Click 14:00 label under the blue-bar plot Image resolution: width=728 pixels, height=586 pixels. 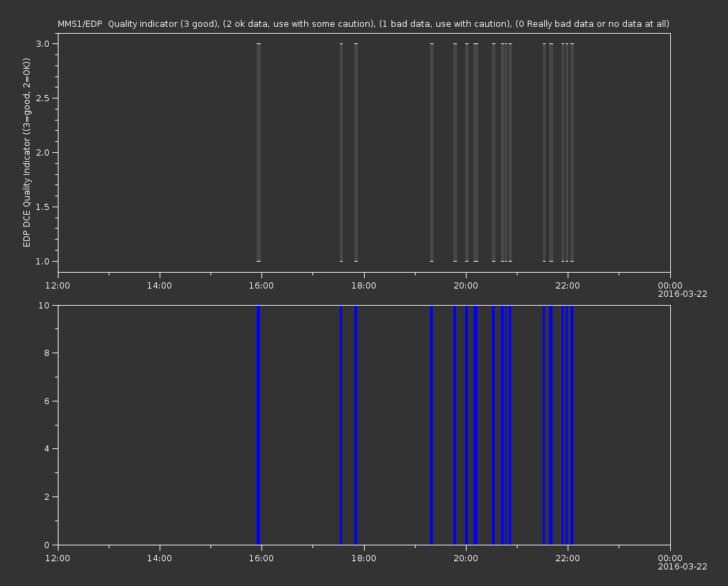[160, 558]
